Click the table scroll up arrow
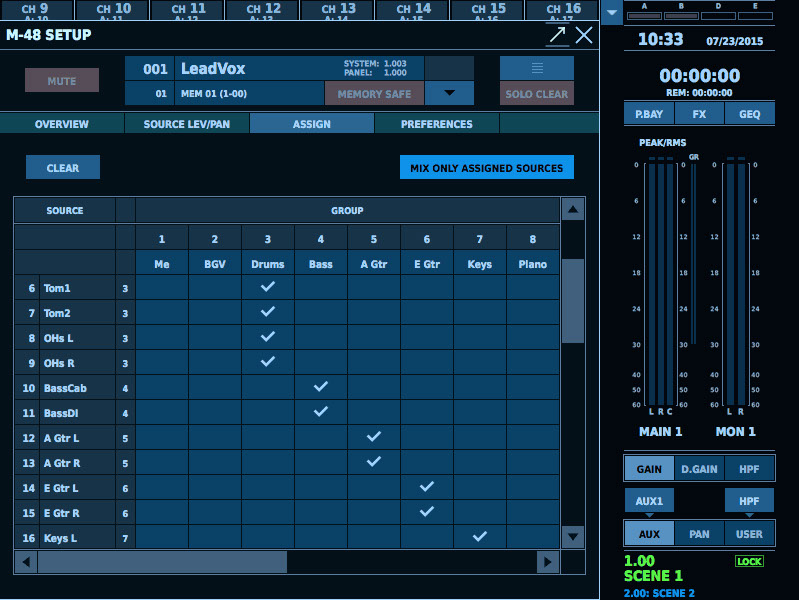The height and width of the screenshot is (600, 799). tap(573, 210)
